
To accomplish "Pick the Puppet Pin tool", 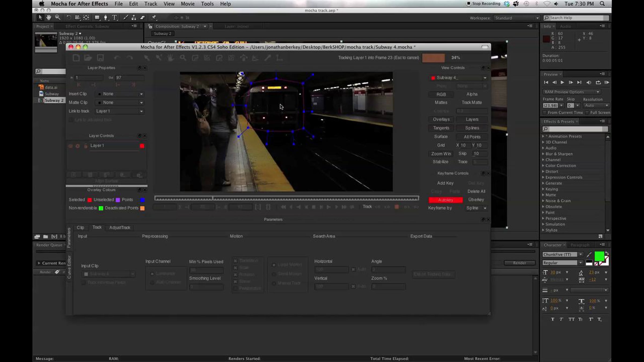I will 154,18.
